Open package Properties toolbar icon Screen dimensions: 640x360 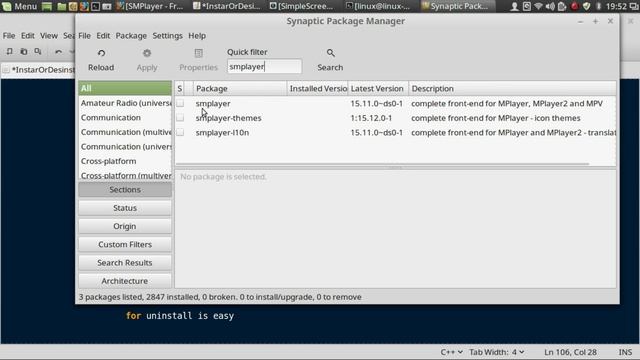[x=198, y=53]
